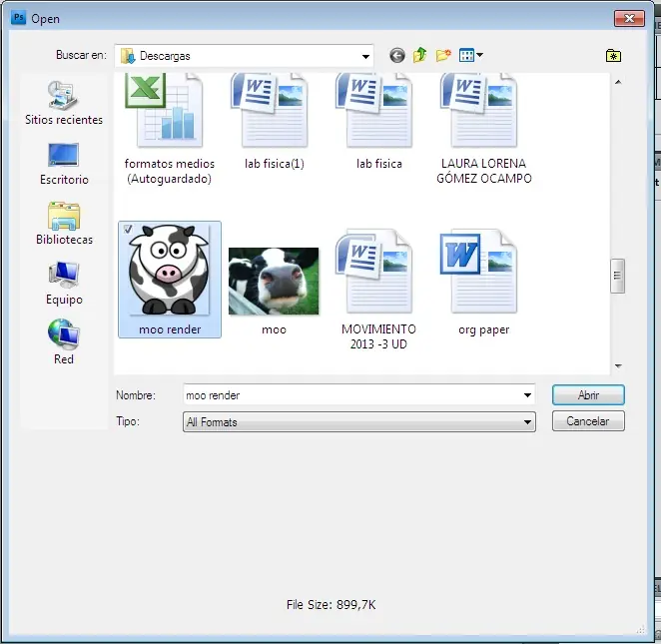Screen dimensions: 661x644
Task: Uncheck the moo render selection checkbox
Action: [x=128, y=229]
